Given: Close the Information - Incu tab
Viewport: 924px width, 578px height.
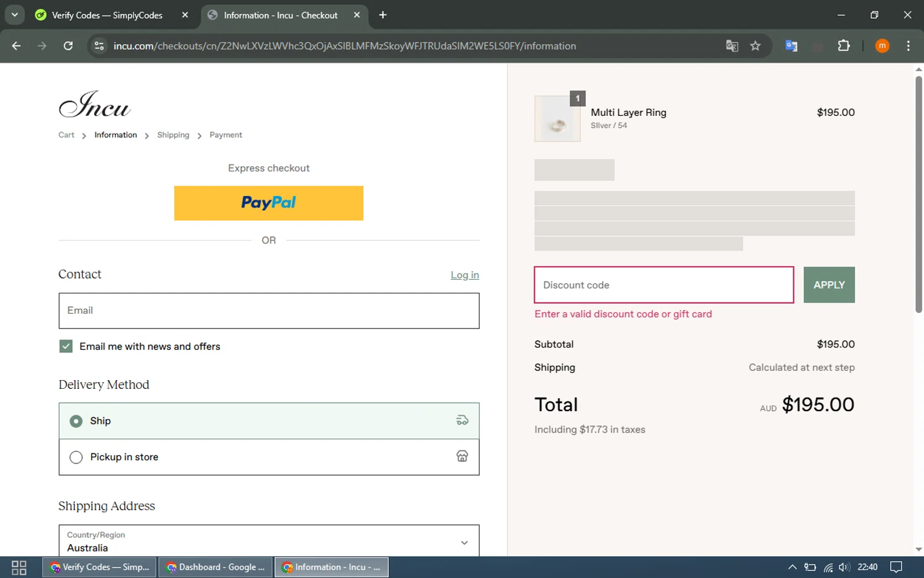Looking at the screenshot, I should pyautogui.click(x=357, y=15).
